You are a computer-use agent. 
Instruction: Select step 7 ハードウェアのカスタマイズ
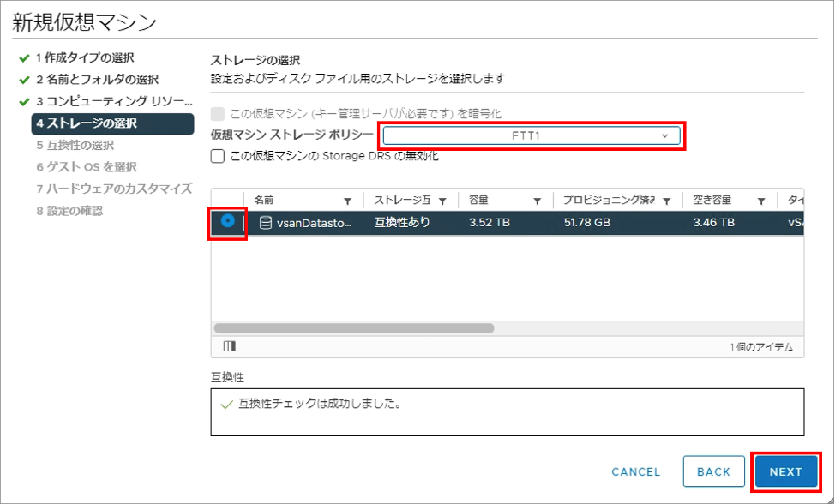[x=114, y=189]
